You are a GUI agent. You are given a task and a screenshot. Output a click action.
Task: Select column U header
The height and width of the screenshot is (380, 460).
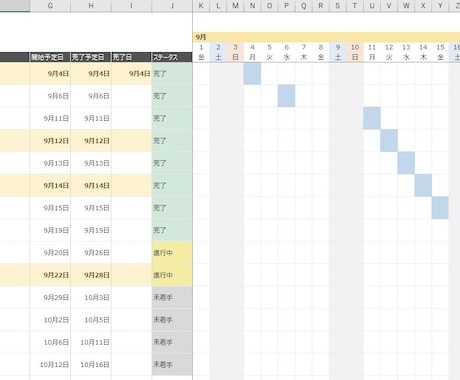point(372,6)
